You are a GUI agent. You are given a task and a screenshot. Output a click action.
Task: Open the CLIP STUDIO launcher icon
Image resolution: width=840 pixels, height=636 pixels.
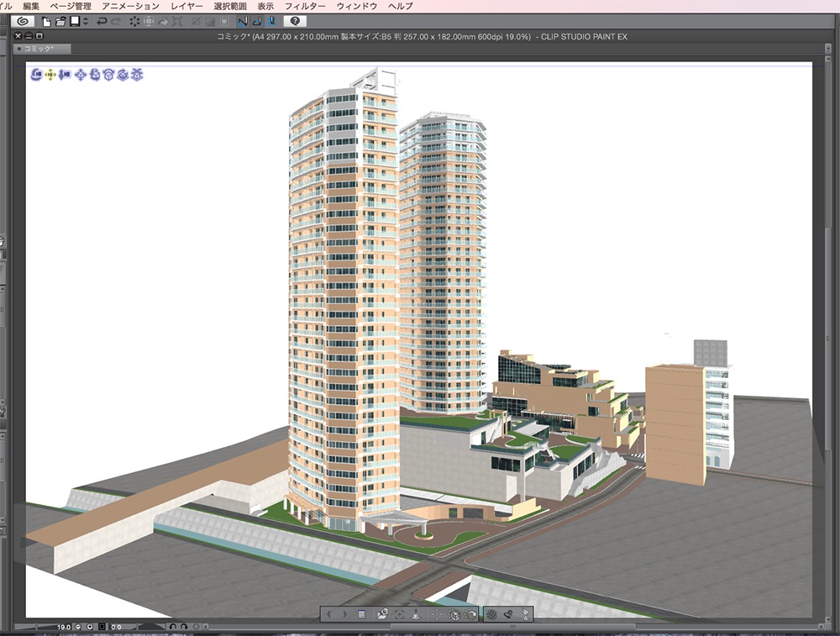23,21
